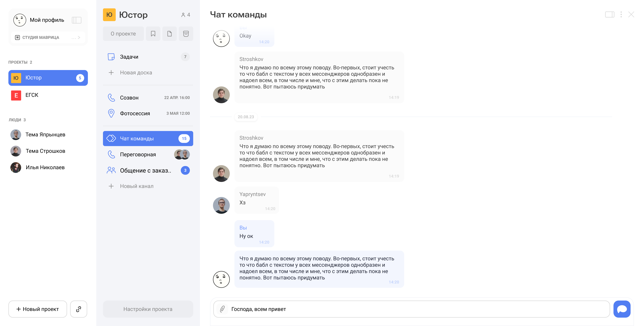
Task: Toggle the right side panel in chat
Action: [x=609, y=14]
